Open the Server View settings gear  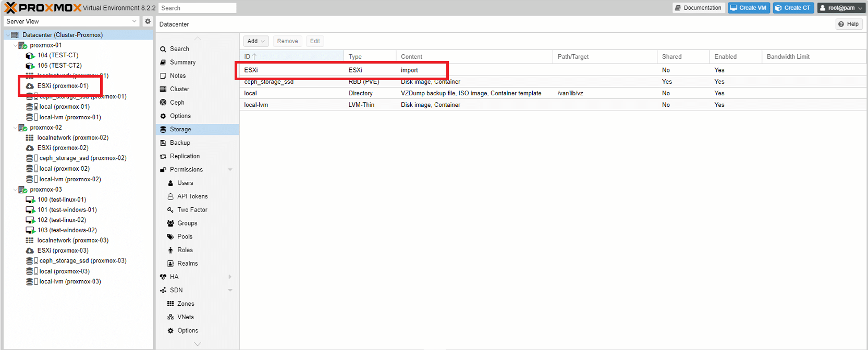click(x=148, y=21)
